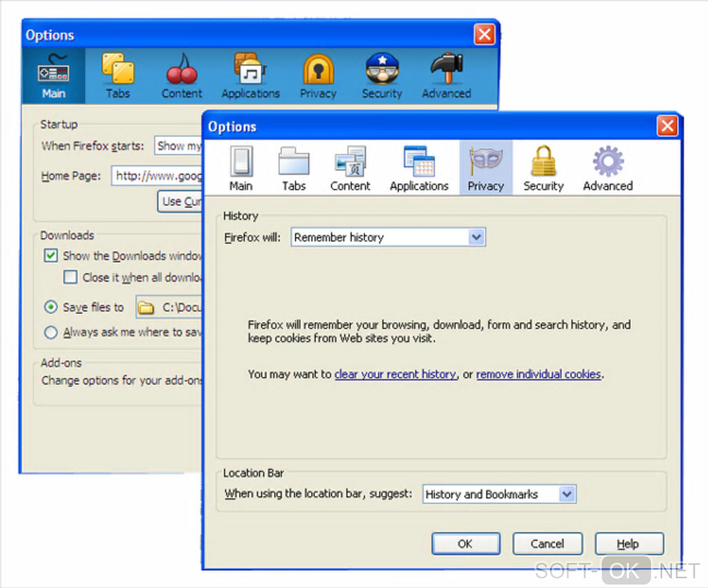Select the Privacy mask icon in front window

tap(485, 161)
